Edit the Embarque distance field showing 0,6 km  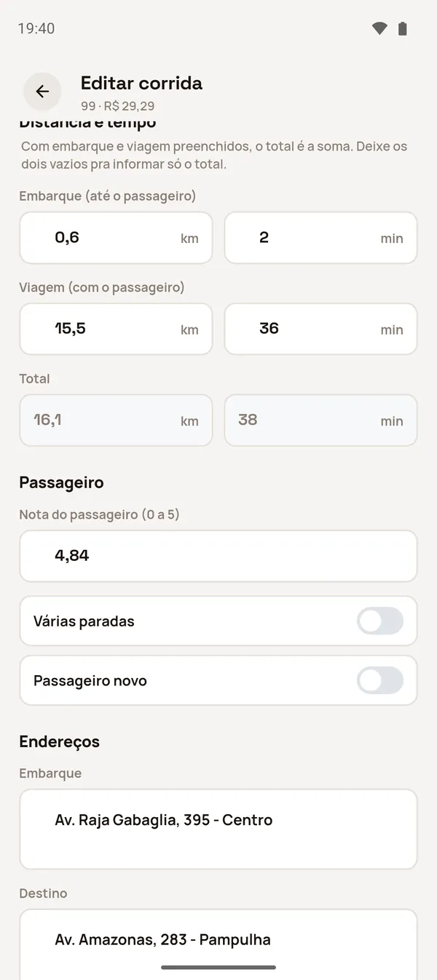coord(116,238)
